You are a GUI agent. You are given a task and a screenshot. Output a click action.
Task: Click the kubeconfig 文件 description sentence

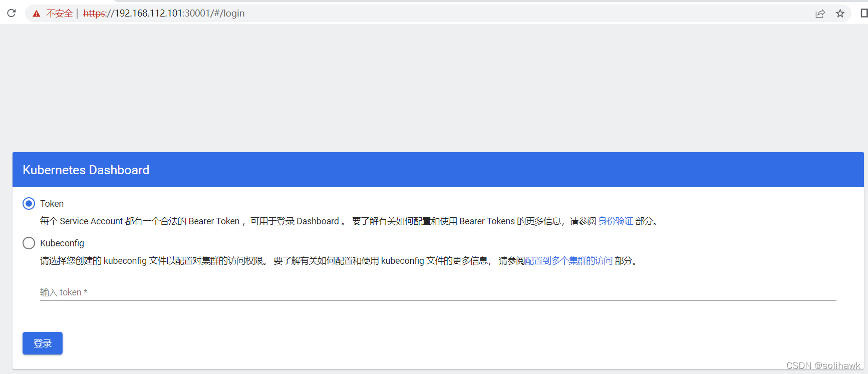coord(340,261)
